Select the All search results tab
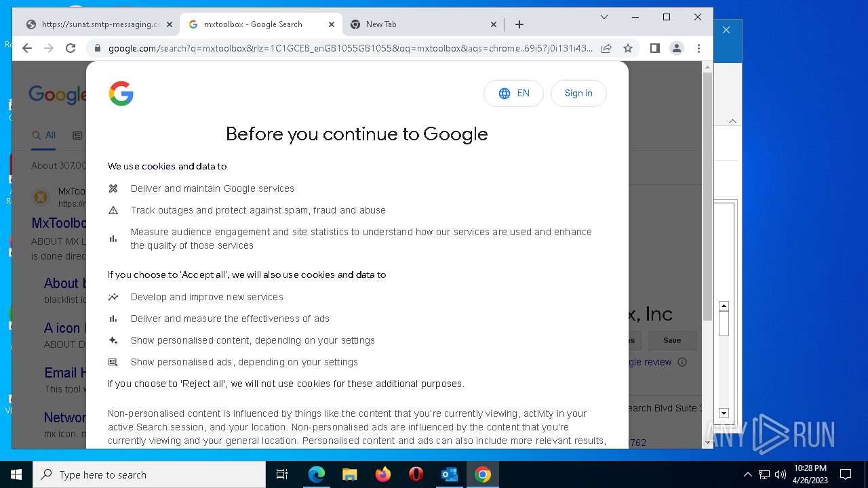 click(x=44, y=136)
